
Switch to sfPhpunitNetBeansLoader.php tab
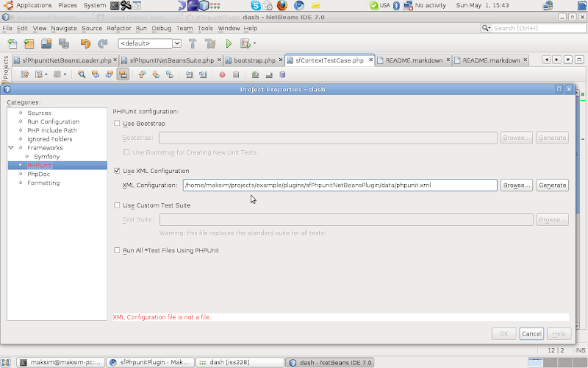tap(65, 60)
